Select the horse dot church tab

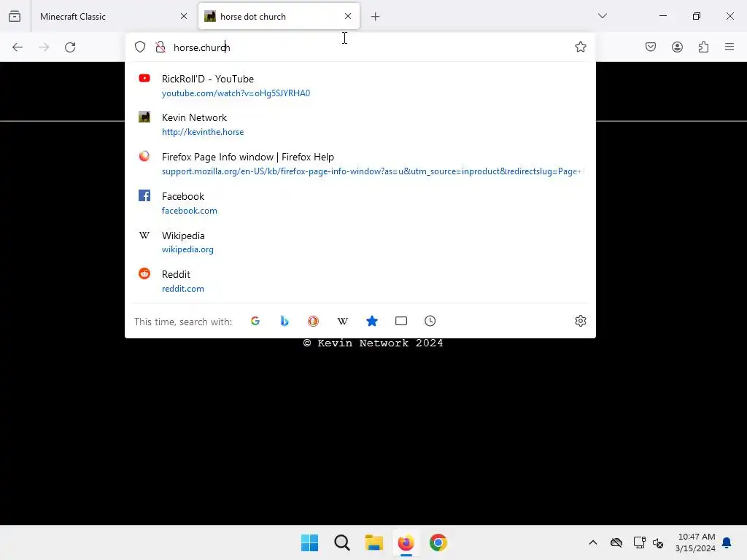point(279,16)
